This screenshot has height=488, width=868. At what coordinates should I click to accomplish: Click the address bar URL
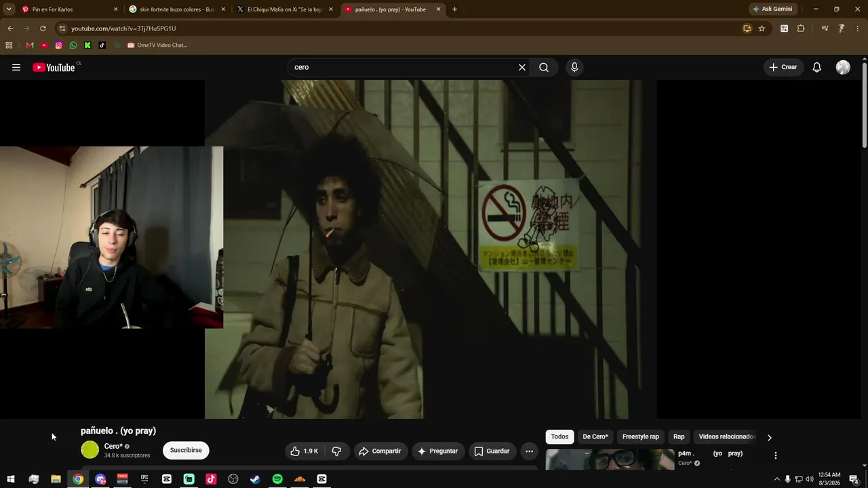point(123,28)
